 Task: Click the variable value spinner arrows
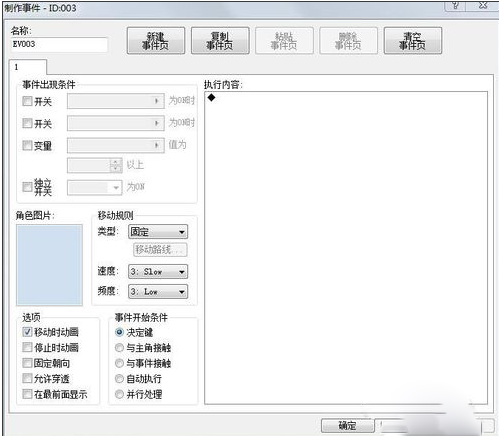(x=116, y=165)
